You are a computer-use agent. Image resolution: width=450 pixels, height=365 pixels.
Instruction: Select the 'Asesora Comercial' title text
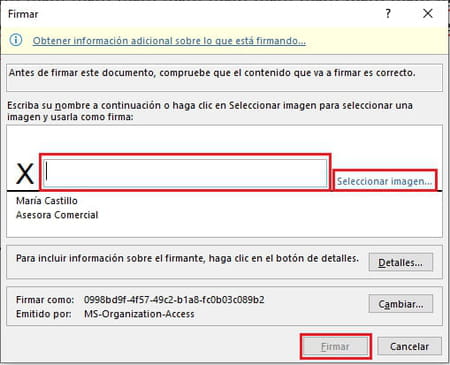pyautogui.click(x=57, y=215)
